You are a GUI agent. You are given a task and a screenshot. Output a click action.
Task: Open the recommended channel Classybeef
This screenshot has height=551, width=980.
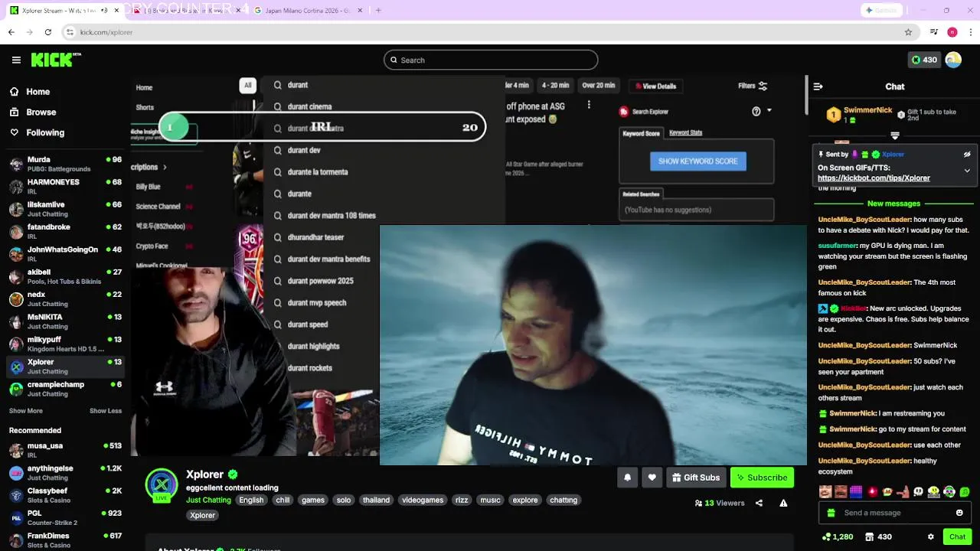(x=65, y=494)
